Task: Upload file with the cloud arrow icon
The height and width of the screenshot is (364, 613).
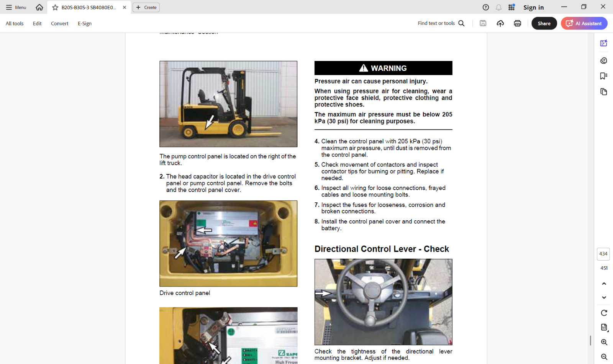Action: tap(500, 23)
